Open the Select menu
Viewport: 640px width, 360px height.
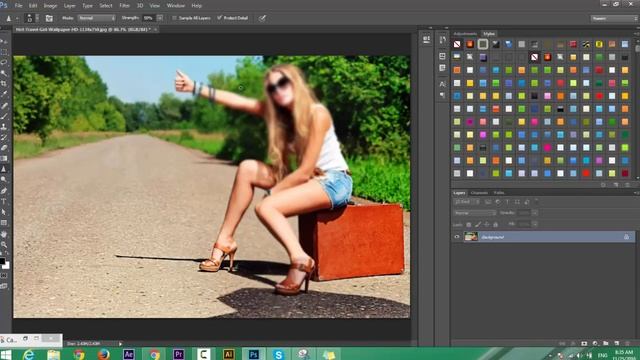tap(106, 6)
